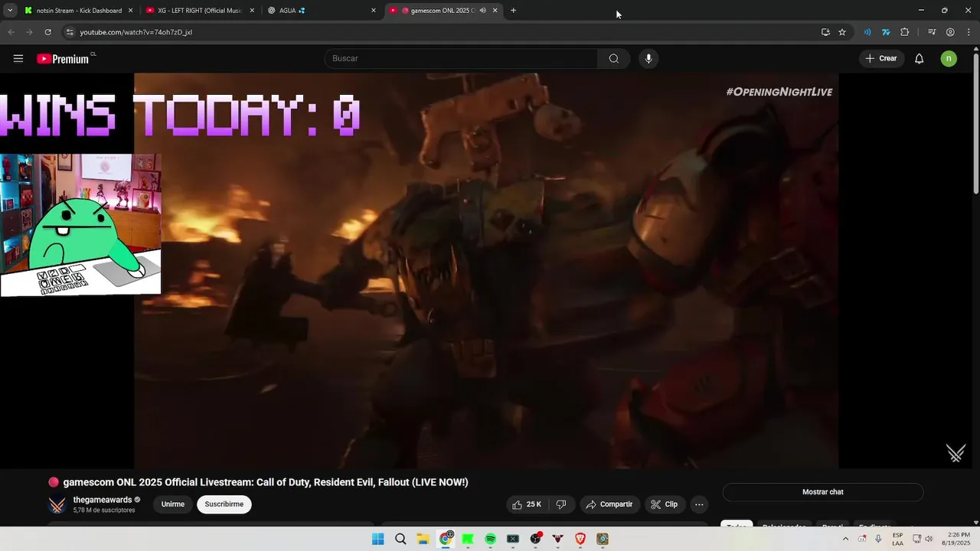Mute the gamescom tab audio icon
The height and width of the screenshot is (551, 980).
point(482,11)
